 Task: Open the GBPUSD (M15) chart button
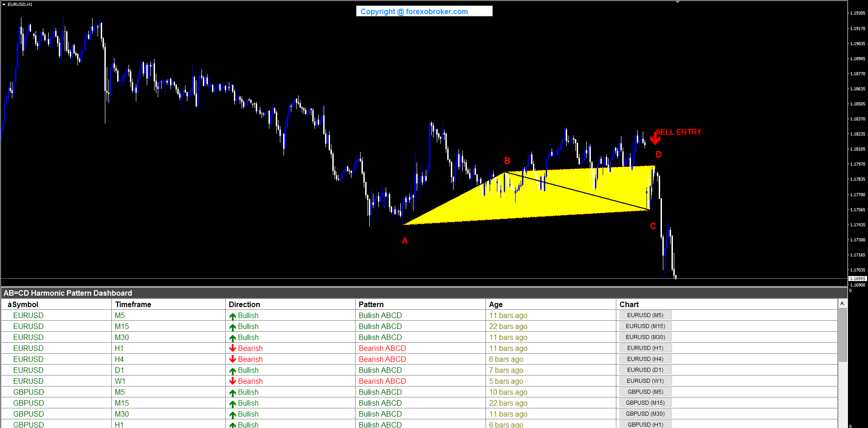tap(645, 403)
